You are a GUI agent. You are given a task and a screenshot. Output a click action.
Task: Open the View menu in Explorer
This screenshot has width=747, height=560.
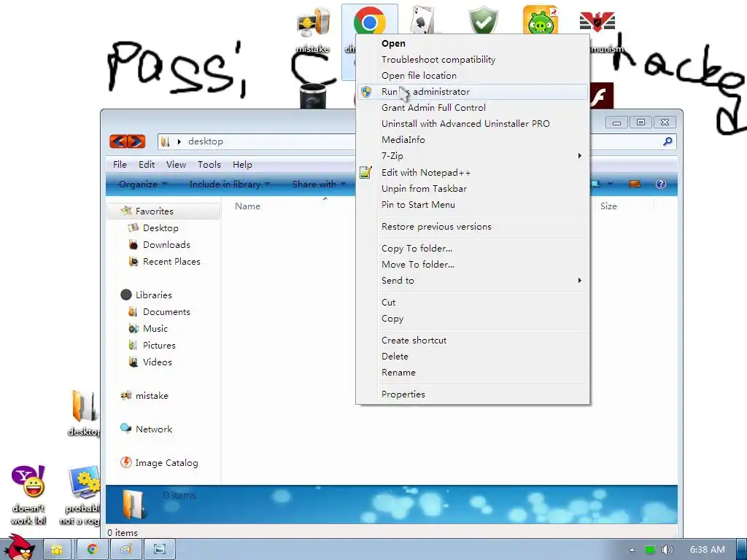(x=176, y=165)
